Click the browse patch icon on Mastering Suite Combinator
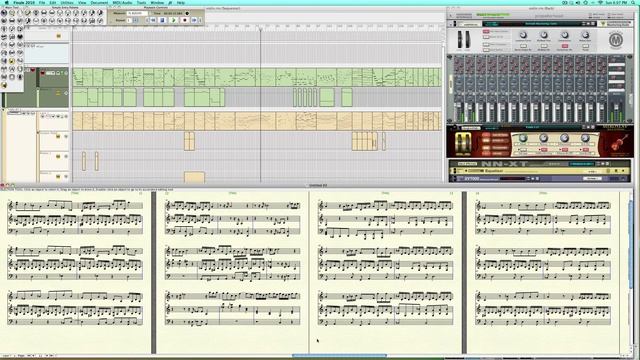640x360 pixels. coord(588,24)
